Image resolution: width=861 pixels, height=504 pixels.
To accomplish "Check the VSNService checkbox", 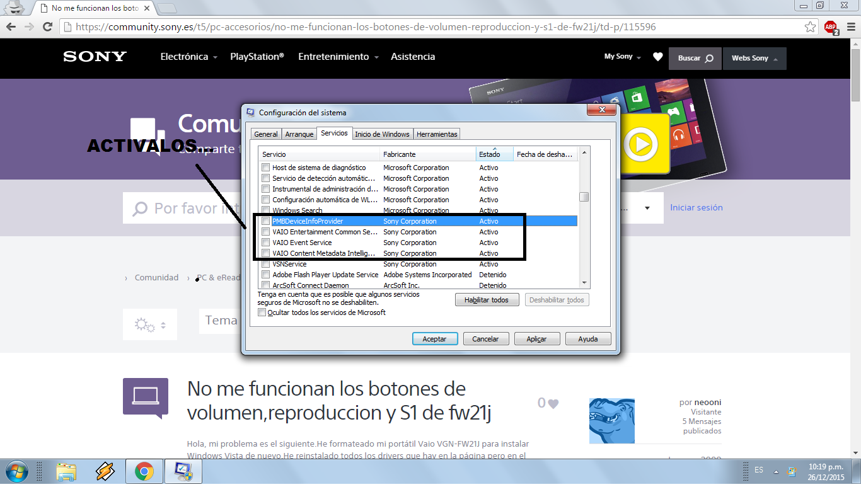I will [x=266, y=264].
